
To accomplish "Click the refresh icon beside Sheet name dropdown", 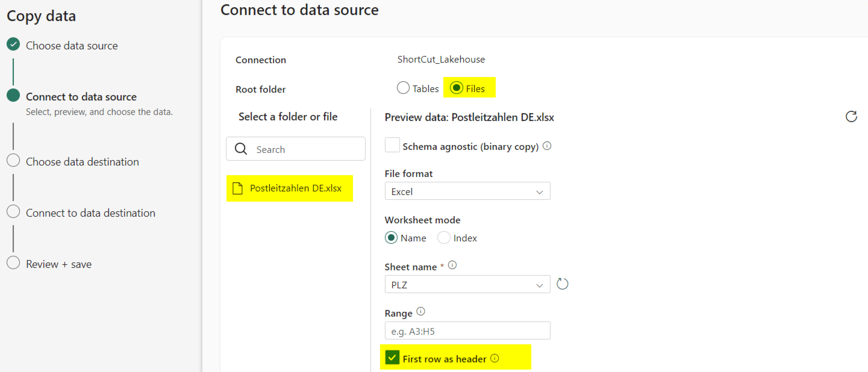I will pos(562,284).
